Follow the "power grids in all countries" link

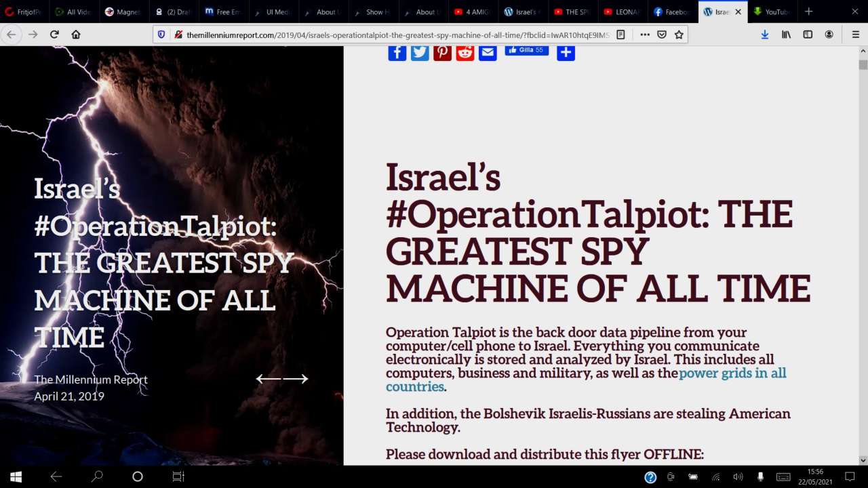[732, 373]
